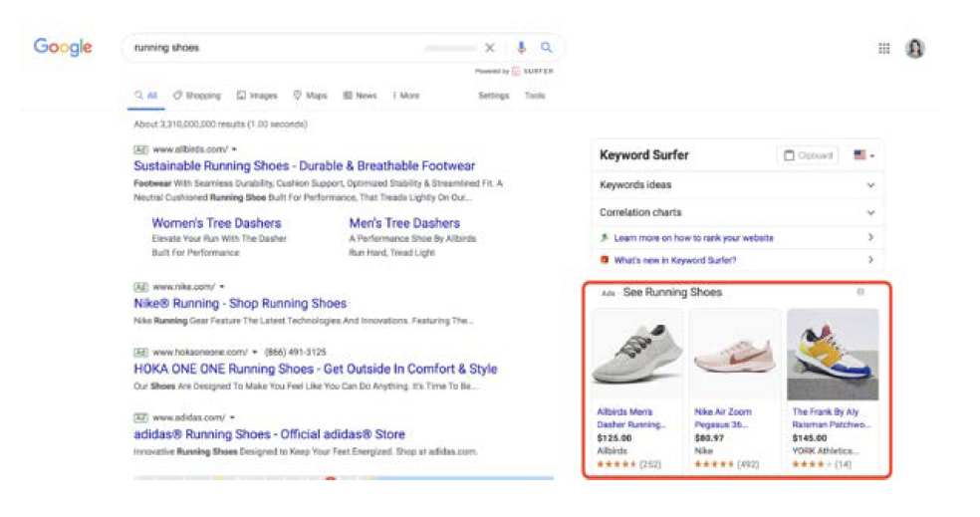Click the arrow on What's new row
The height and width of the screenshot is (517, 980).
click(x=870, y=260)
